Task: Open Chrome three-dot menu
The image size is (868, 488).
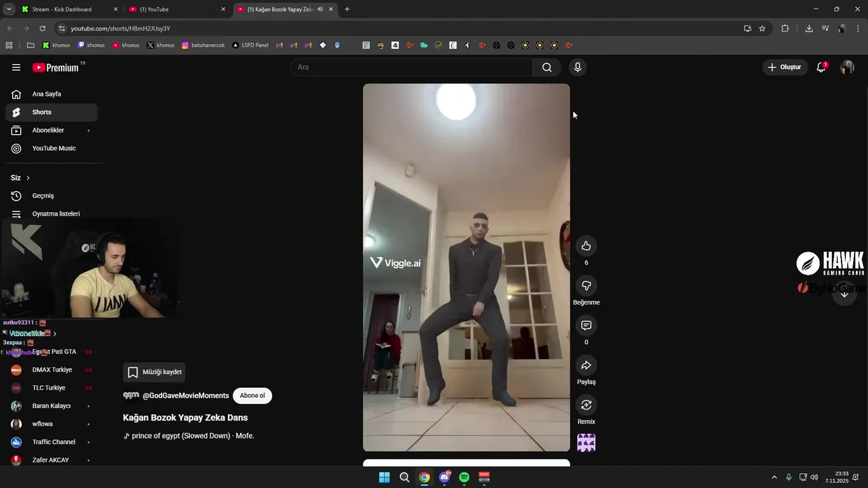Action: [859, 28]
